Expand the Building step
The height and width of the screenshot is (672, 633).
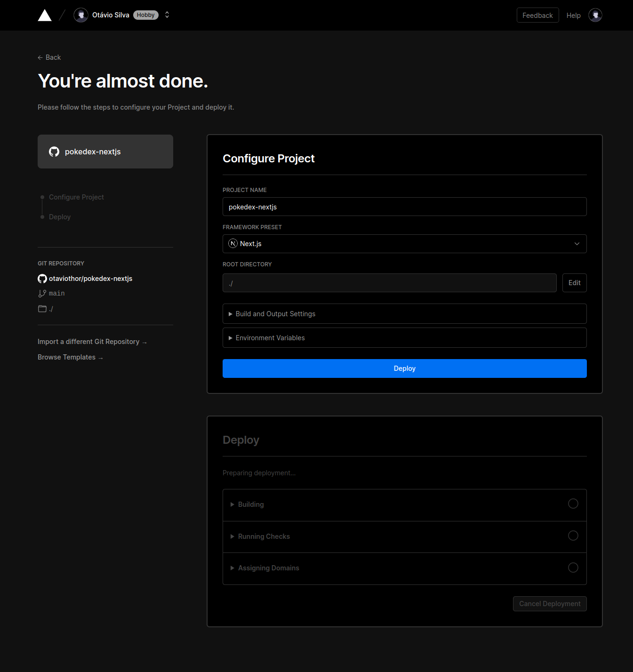coord(405,505)
